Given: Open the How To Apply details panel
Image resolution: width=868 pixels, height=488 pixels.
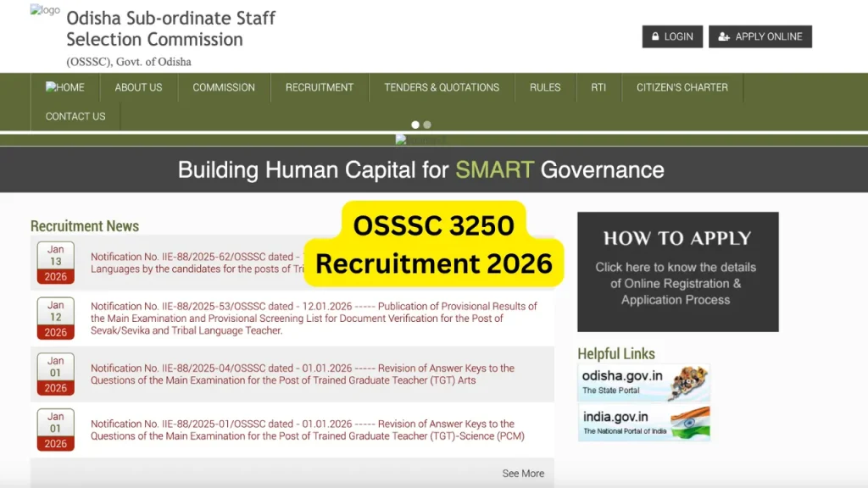Looking at the screenshot, I should click(677, 271).
